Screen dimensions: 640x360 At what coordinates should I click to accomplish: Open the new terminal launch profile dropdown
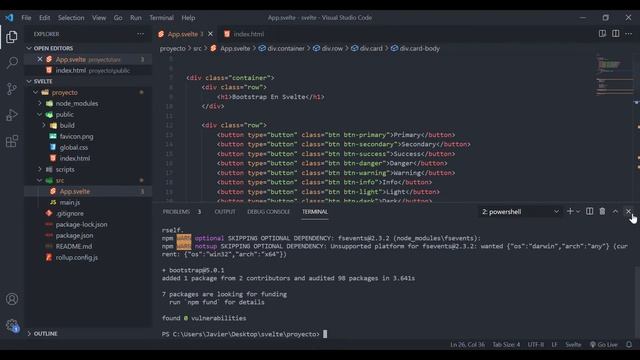578,211
